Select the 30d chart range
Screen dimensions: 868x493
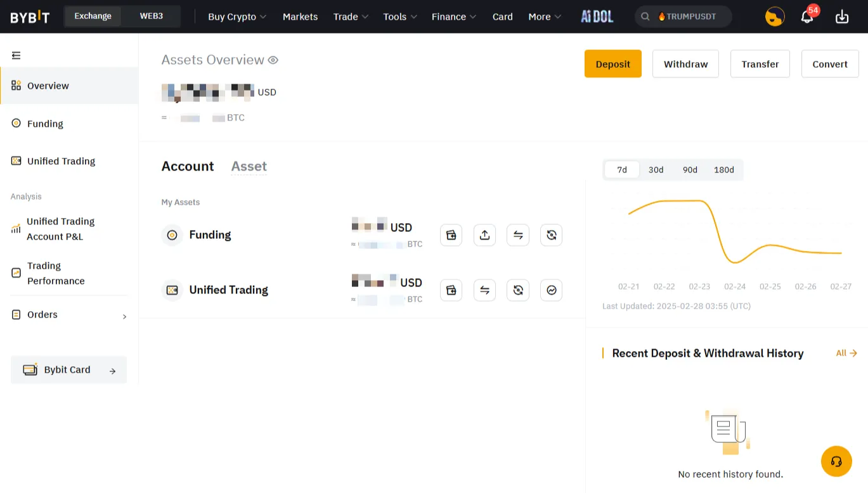656,170
